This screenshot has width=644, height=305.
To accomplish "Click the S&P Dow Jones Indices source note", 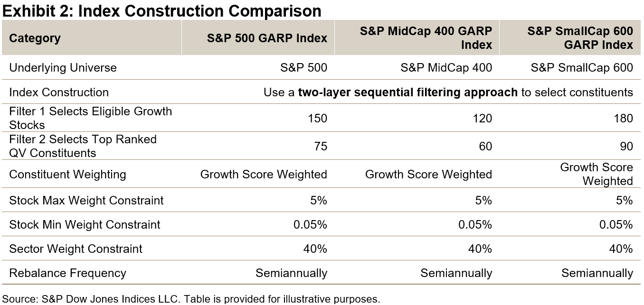I will click(191, 299).
